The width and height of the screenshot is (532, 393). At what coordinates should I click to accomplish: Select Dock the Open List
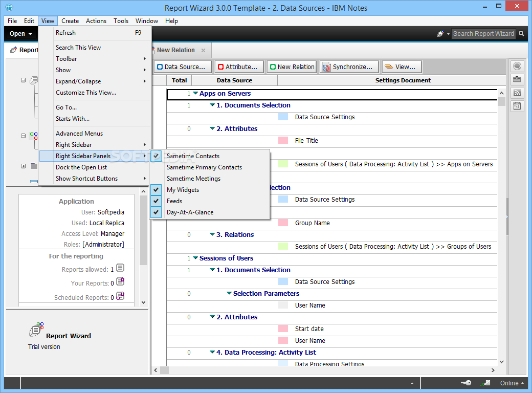point(95,167)
